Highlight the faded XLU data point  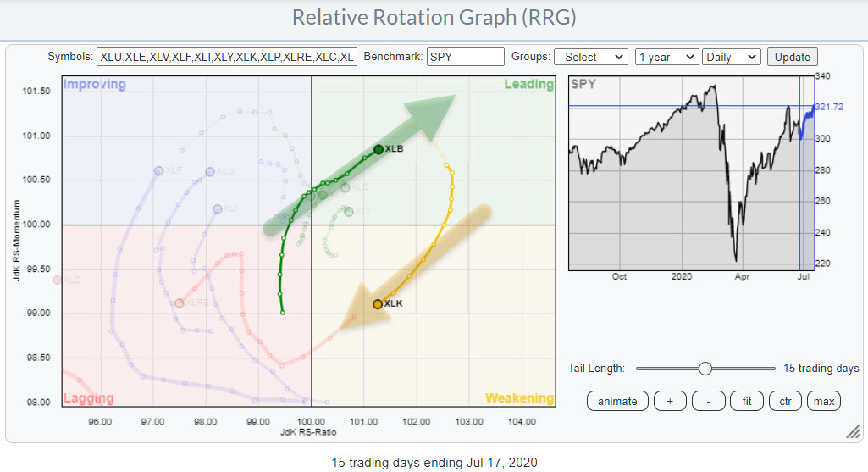pos(210,171)
